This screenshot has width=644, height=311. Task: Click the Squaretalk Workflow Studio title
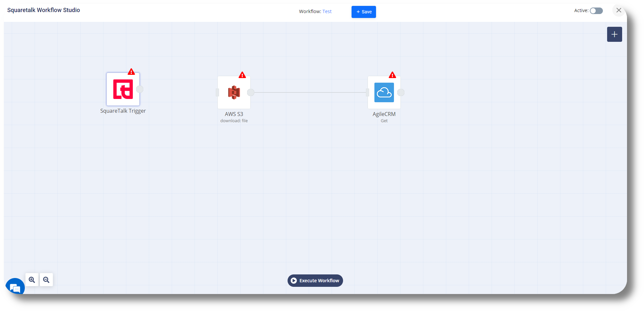coord(44,10)
